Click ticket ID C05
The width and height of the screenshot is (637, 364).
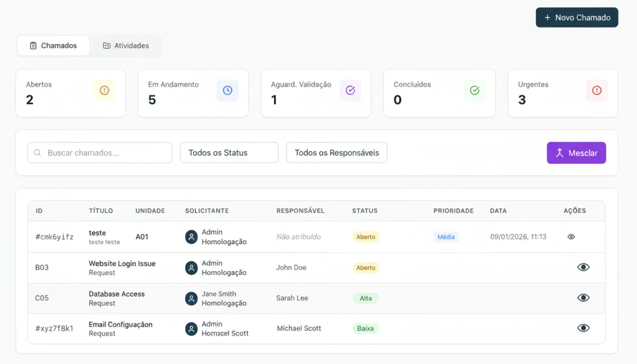click(42, 298)
